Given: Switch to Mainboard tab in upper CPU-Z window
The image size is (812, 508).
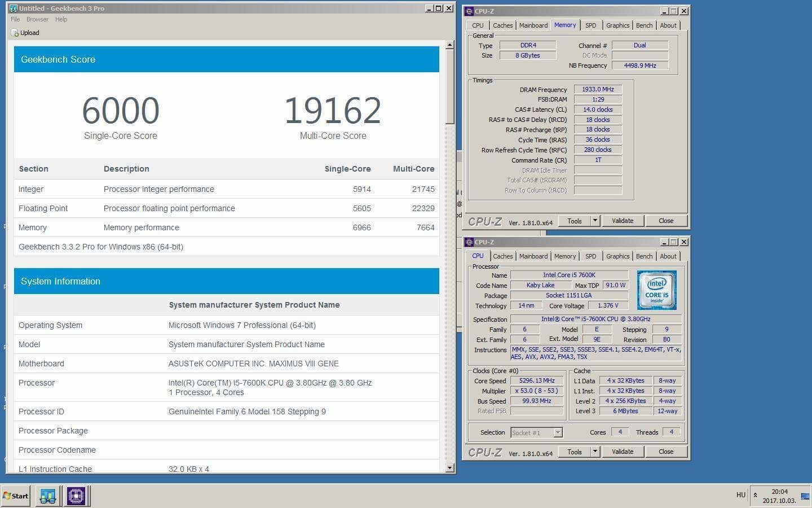Looking at the screenshot, I should pos(533,25).
